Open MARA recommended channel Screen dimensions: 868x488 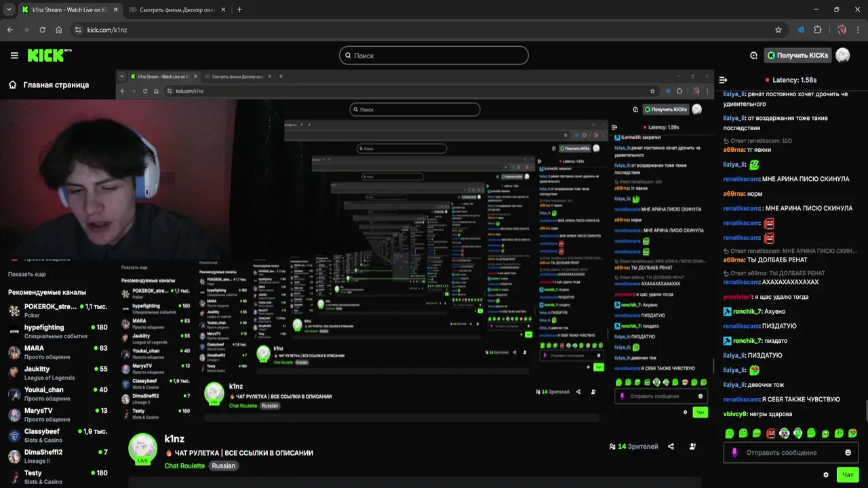[x=58, y=352]
